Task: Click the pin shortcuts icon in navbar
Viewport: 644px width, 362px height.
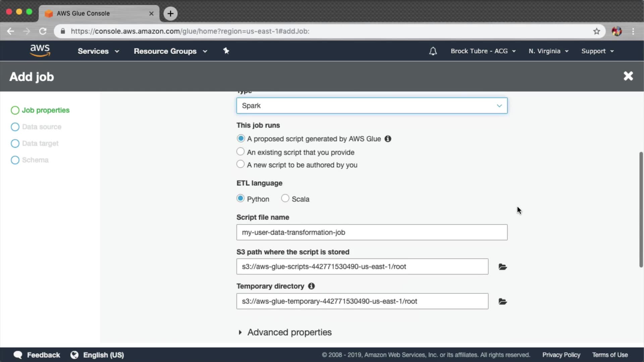Action: pos(226,51)
